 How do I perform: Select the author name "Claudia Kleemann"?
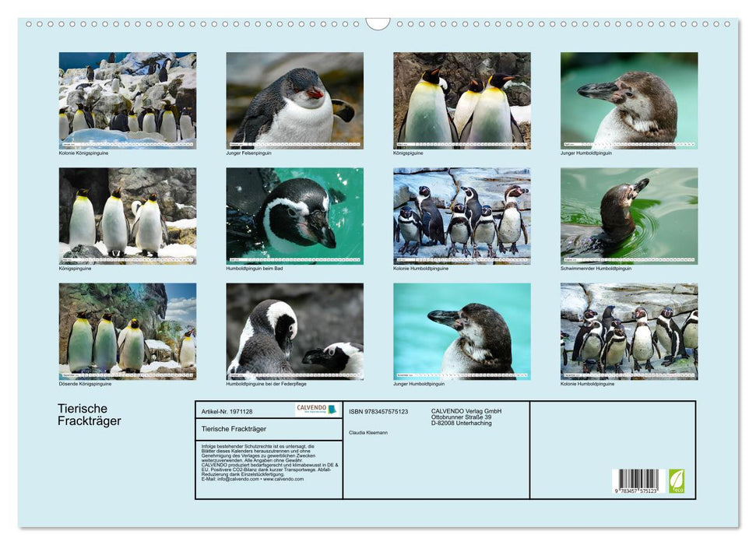pos(367,433)
